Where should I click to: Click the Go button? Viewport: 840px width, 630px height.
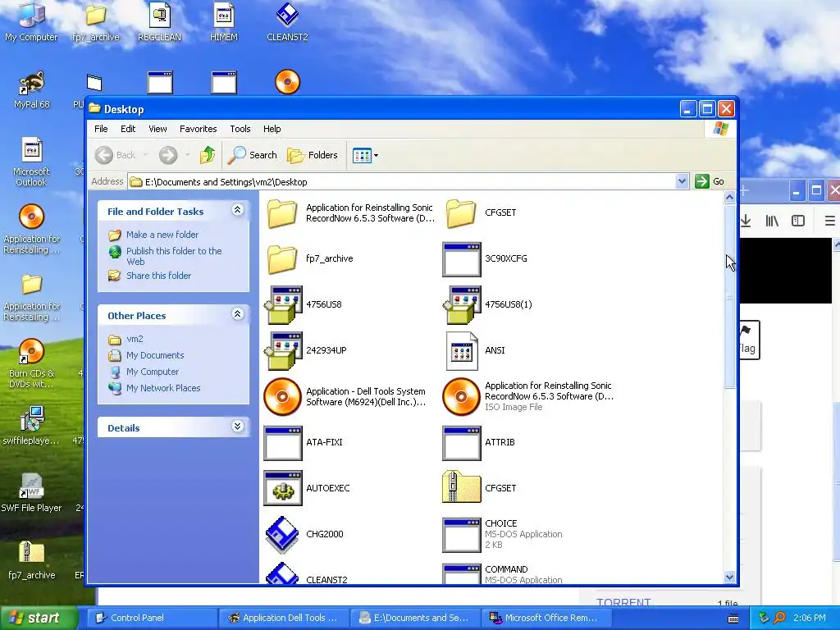point(710,181)
